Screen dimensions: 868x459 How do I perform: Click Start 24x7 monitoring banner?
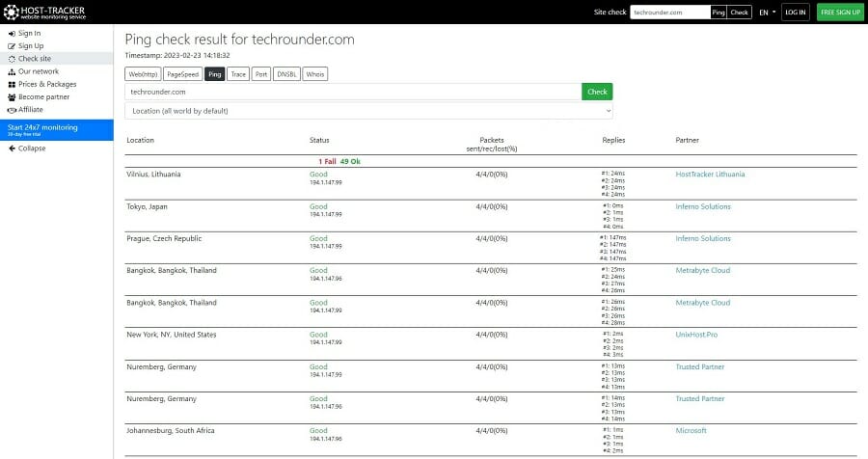click(57, 130)
